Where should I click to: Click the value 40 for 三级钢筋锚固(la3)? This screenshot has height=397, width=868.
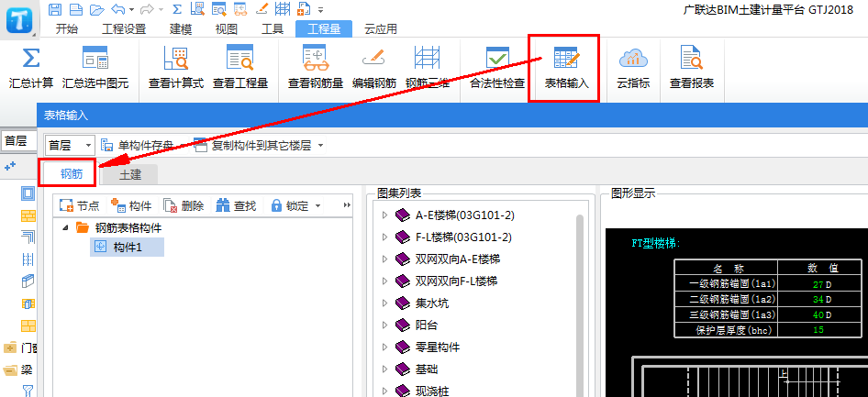click(x=818, y=315)
